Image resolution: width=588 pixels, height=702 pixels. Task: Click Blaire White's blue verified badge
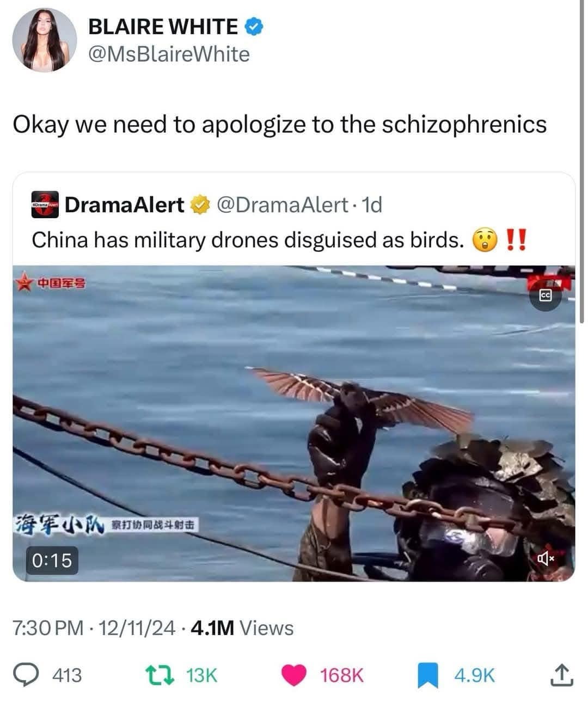click(254, 27)
